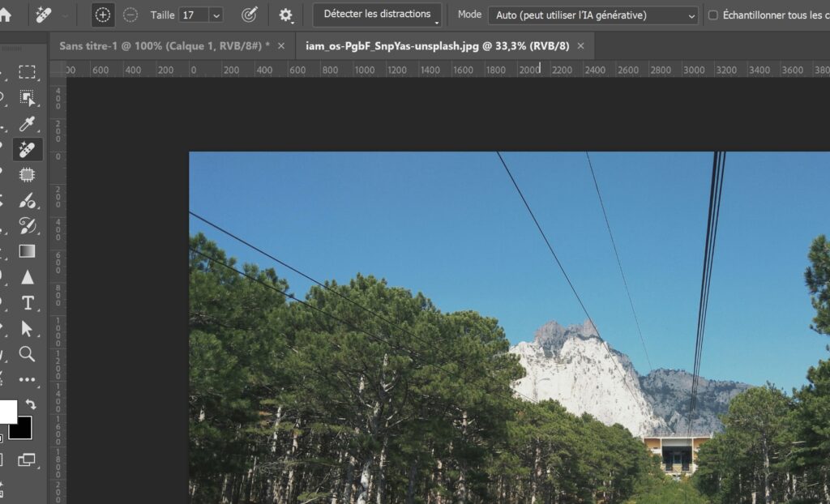Select the Gradient tool

28,251
